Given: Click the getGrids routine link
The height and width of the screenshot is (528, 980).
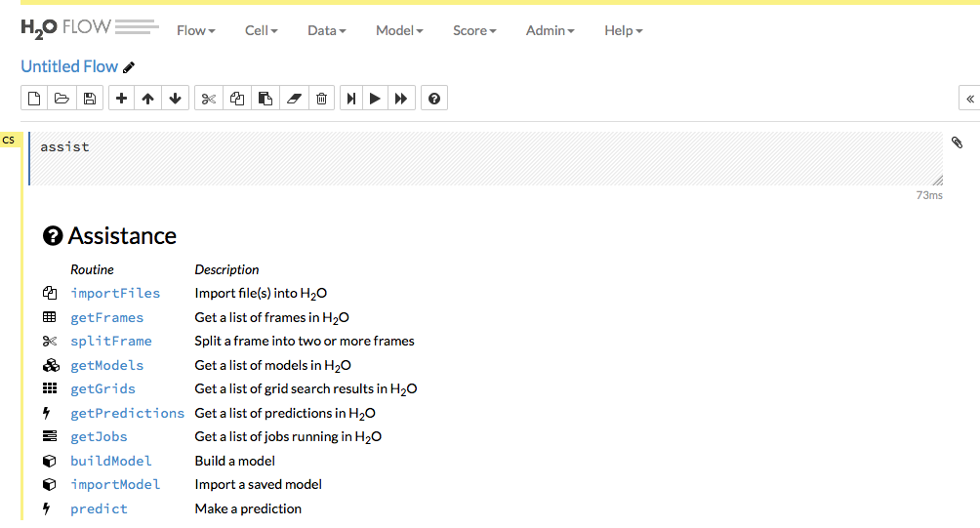Looking at the screenshot, I should click(x=102, y=388).
